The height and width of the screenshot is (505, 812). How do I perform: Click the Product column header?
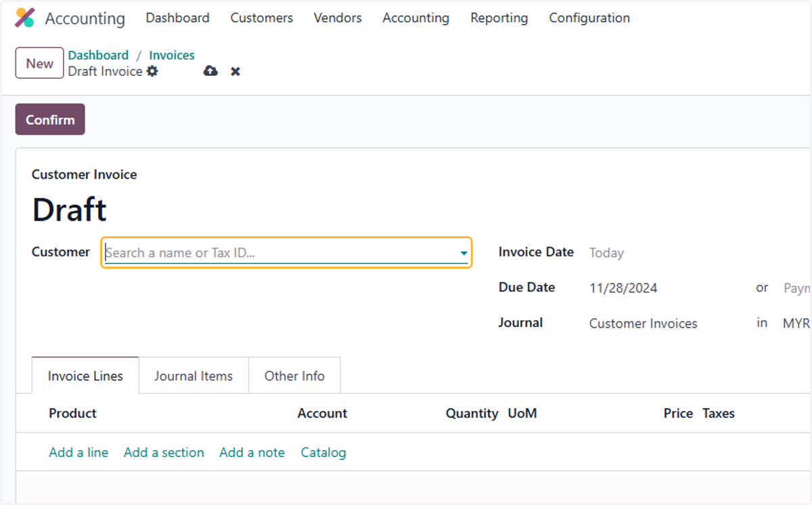(x=72, y=414)
